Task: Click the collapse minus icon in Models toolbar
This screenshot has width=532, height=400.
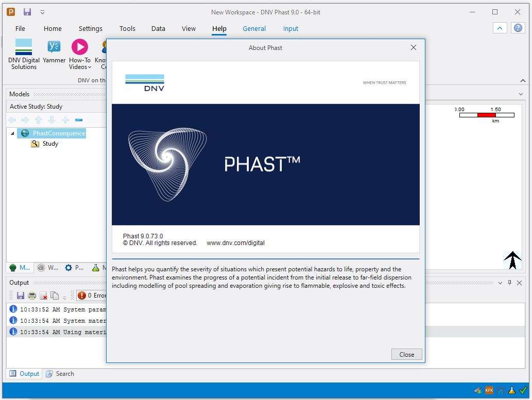Action: (x=79, y=120)
